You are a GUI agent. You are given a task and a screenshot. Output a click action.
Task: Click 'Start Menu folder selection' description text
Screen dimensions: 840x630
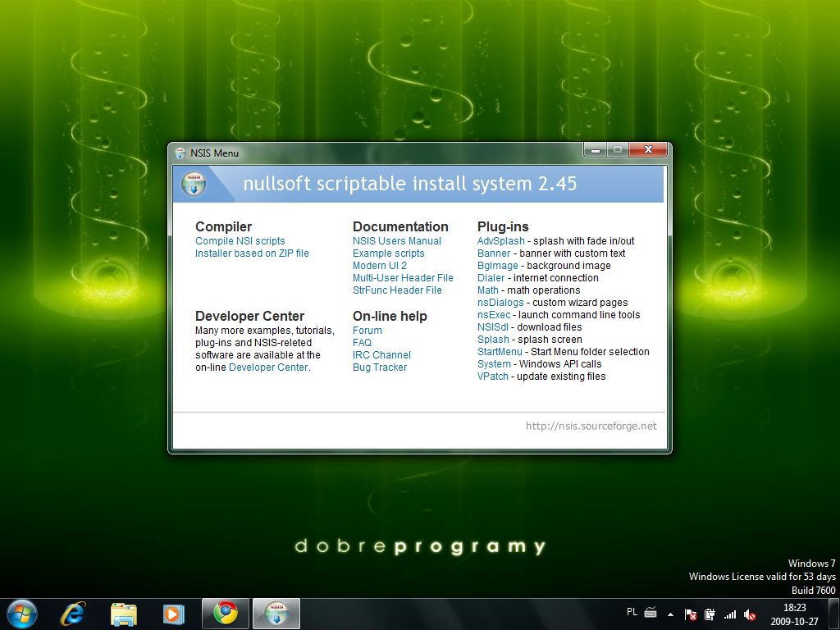[590, 352]
